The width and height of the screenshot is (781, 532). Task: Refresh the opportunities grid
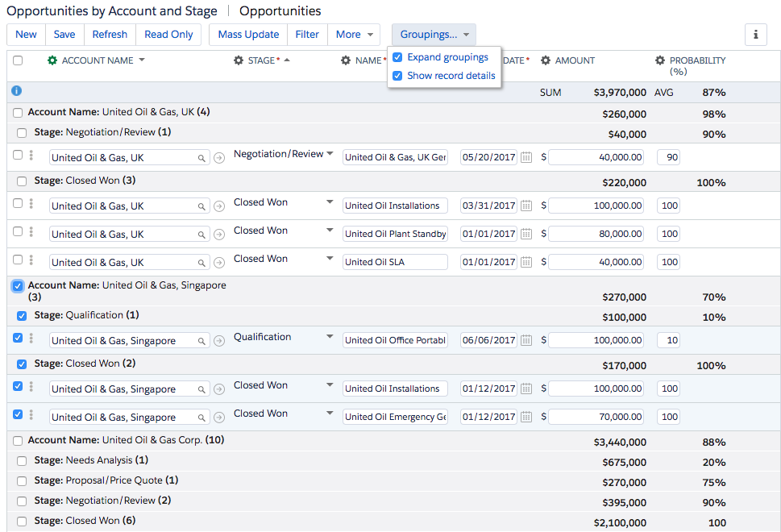[110, 35]
